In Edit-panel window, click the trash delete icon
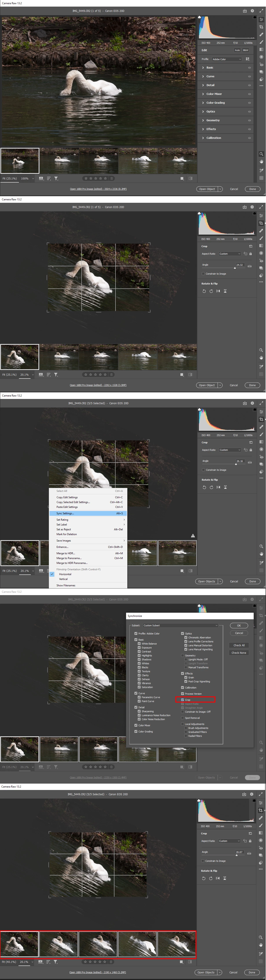This screenshot has height=980, width=266. point(112,178)
